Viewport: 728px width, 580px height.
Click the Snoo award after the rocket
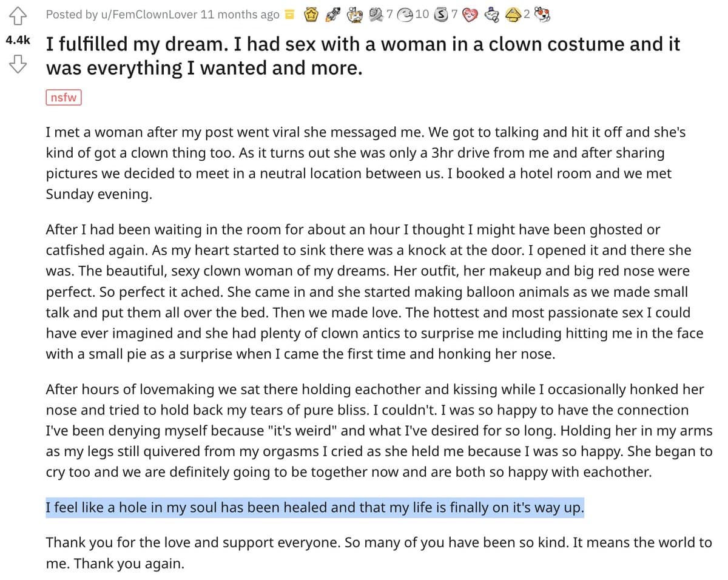[x=354, y=14]
